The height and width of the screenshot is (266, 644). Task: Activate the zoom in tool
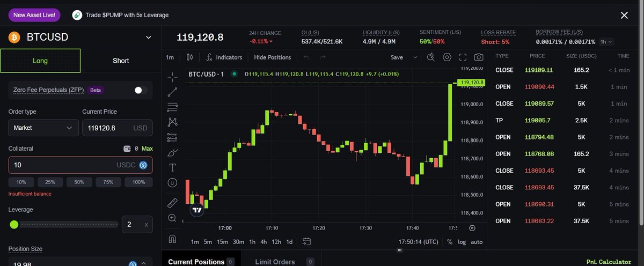pos(172,218)
